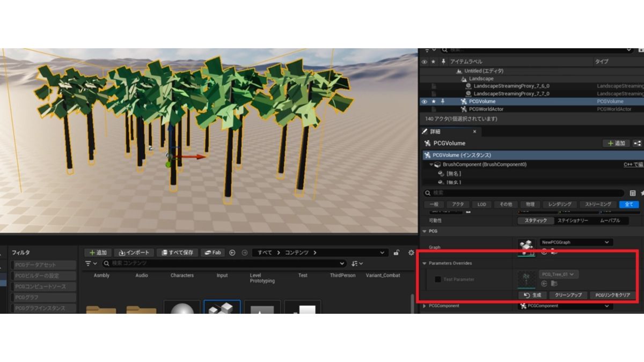644x362 pixels.
Task: Collapse the PCG section
Action: pos(424,231)
